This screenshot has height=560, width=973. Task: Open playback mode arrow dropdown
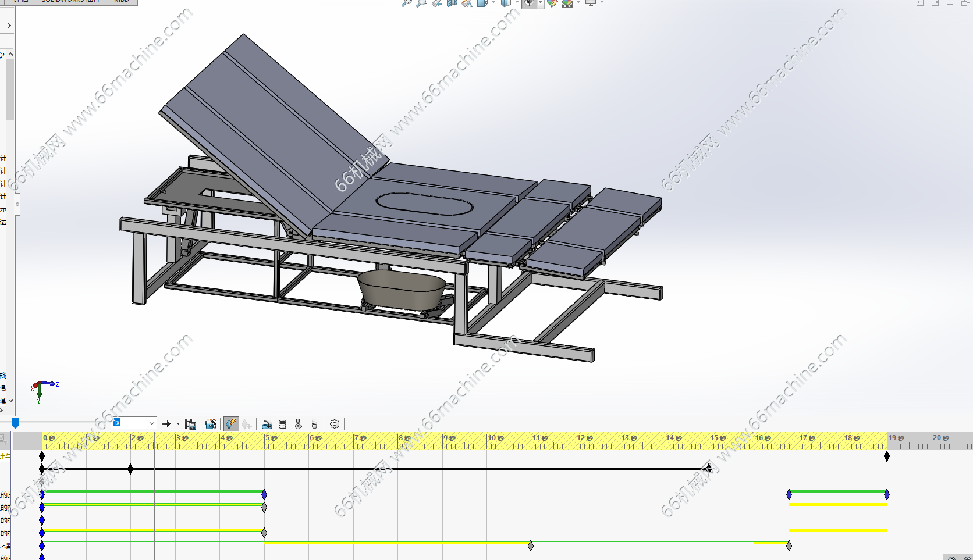[x=178, y=424]
